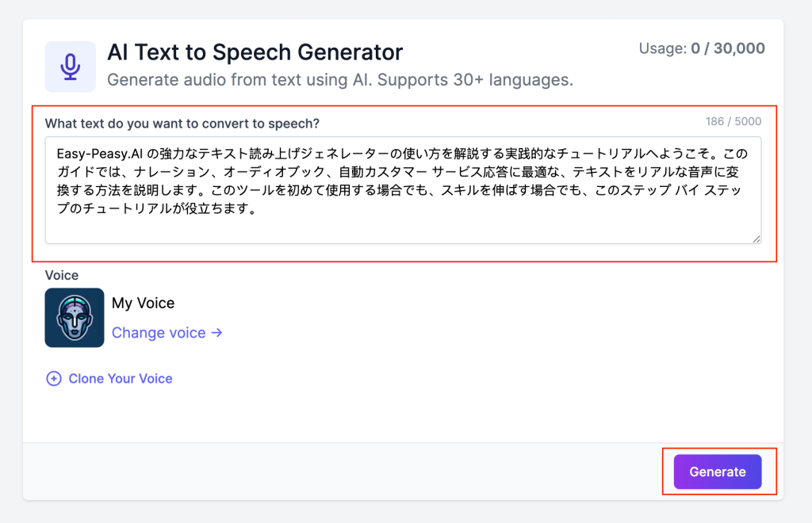Viewport: 812px width, 523px height.
Task: Grab the text area resize handle
Action: click(x=756, y=239)
